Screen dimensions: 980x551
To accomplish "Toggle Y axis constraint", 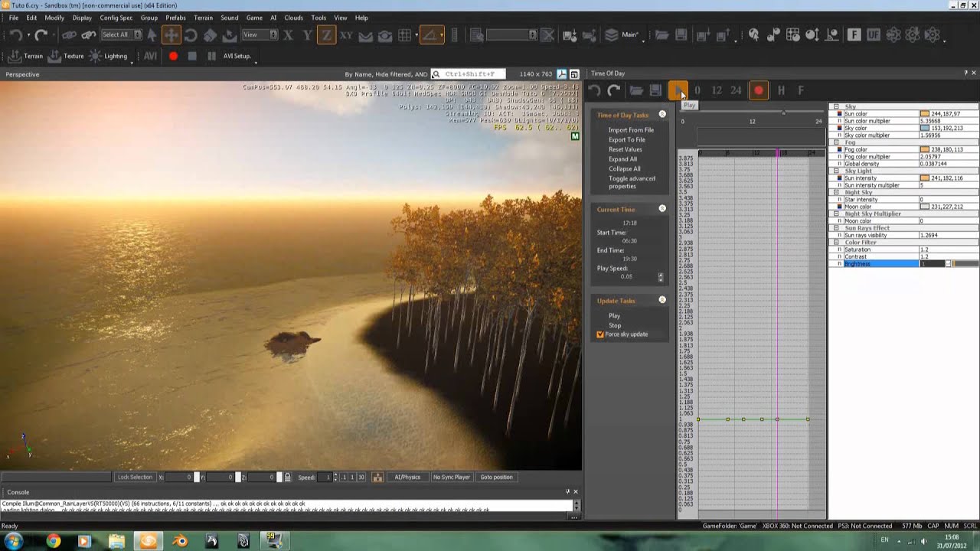I will coord(307,35).
